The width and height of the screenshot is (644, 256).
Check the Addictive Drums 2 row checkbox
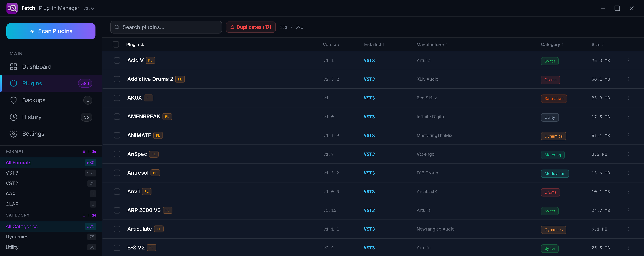point(117,79)
